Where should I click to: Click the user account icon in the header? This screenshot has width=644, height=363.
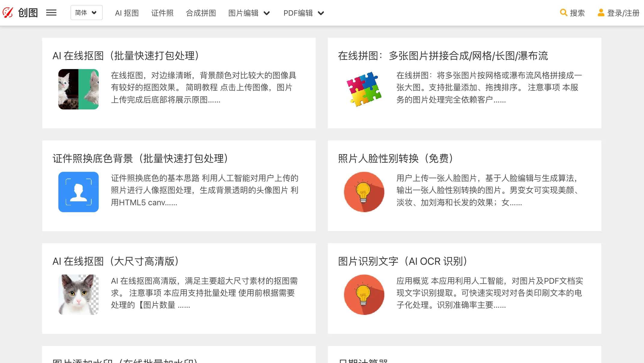pyautogui.click(x=600, y=13)
